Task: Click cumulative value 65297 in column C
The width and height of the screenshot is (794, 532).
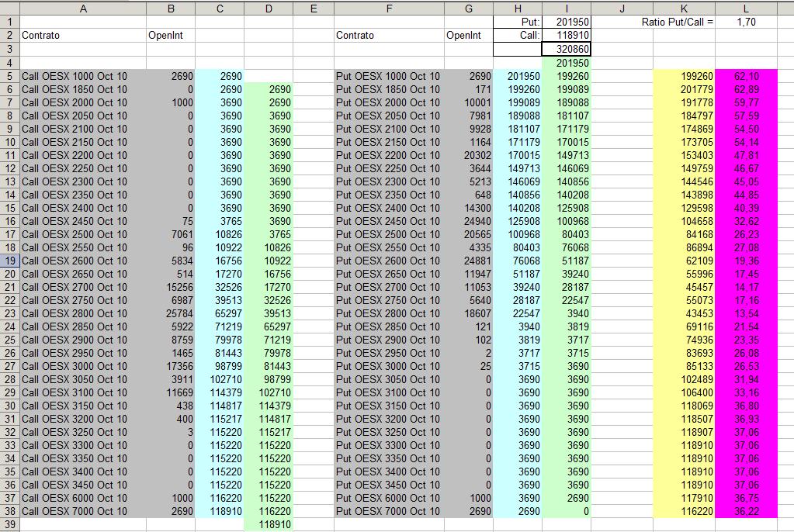Action: [219, 313]
